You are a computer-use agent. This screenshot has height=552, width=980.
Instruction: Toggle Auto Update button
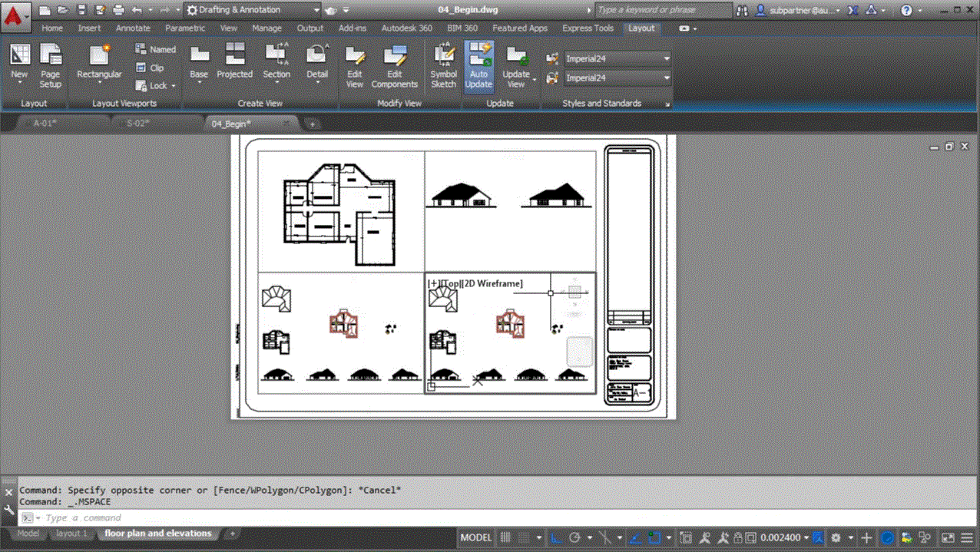pyautogui.click(x=478, y=66)
